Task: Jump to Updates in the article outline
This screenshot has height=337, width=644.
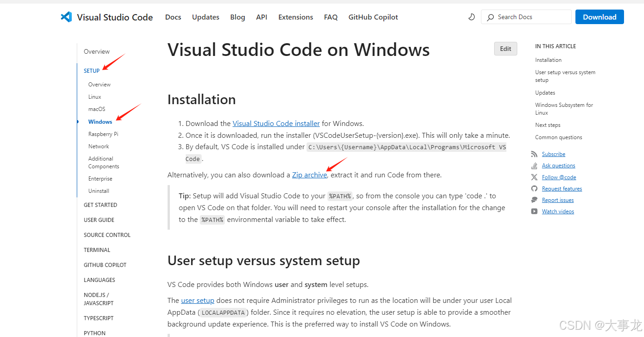Action: 545,93
